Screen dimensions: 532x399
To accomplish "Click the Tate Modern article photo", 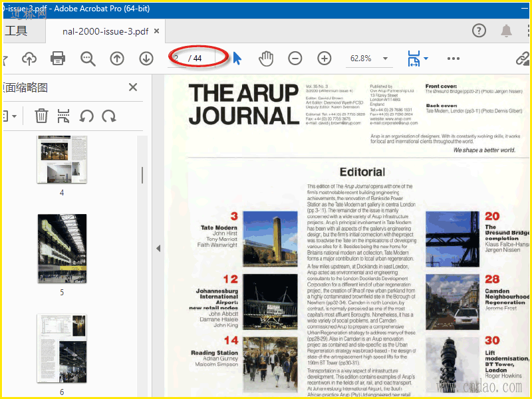I will click(x=271, y=239).
